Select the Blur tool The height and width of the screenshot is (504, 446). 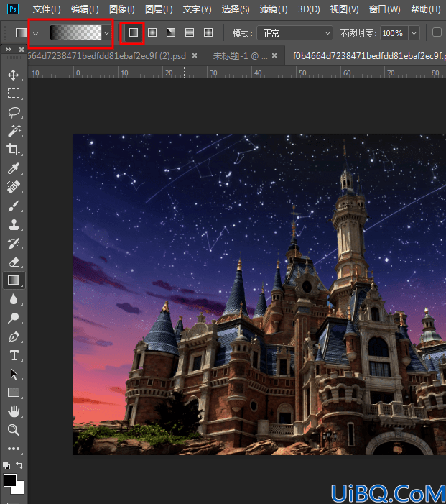[x=13, y=299]
